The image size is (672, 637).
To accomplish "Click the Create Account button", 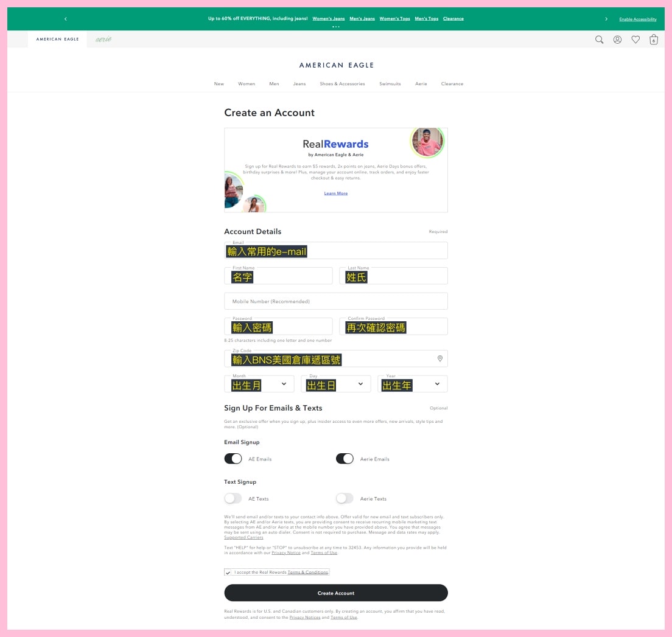I will pos(336,593).
